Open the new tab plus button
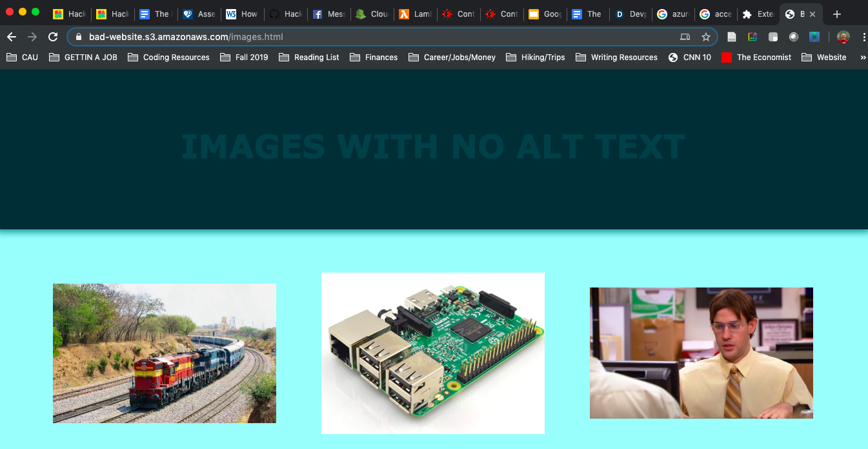 [837, 14]
